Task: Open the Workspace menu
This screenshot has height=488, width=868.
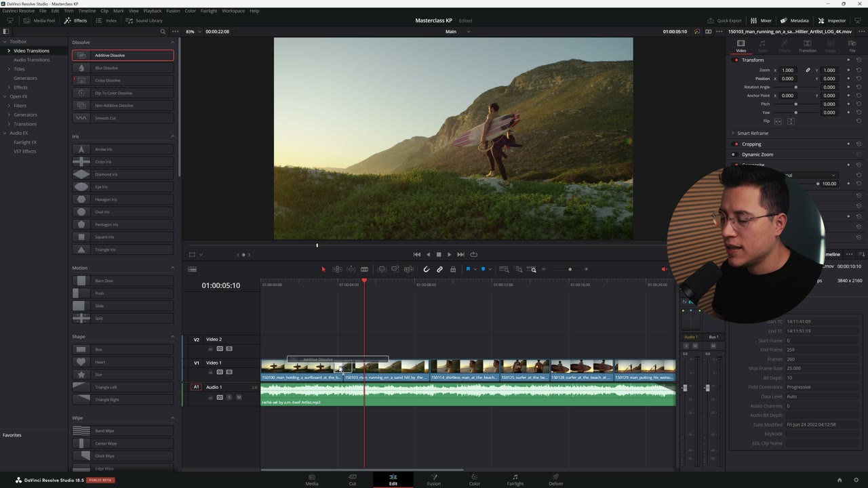Action: point(233,11)
